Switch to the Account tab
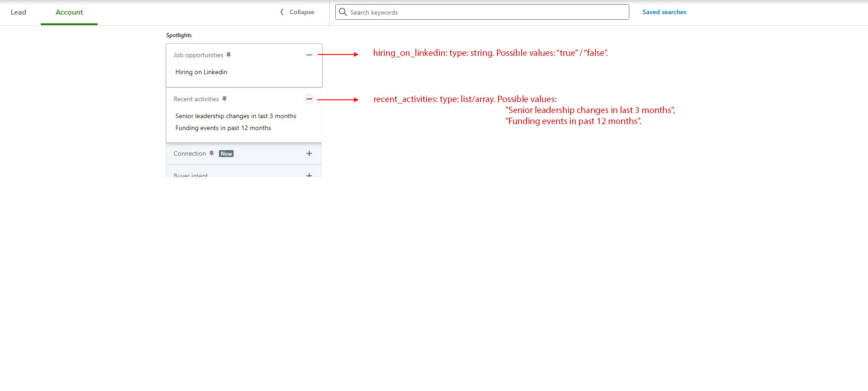This screenshot has height=391, width=868. (69, 12)
